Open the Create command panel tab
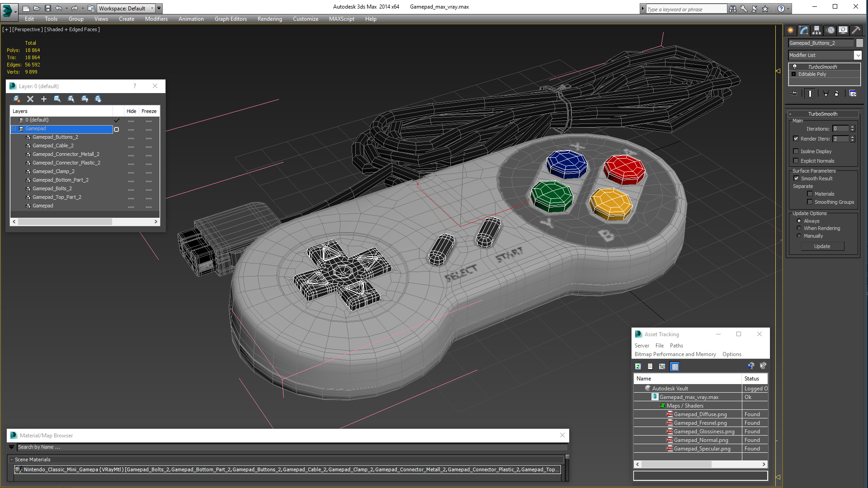This screenshot has width=868, height=488. pos(790,30)
